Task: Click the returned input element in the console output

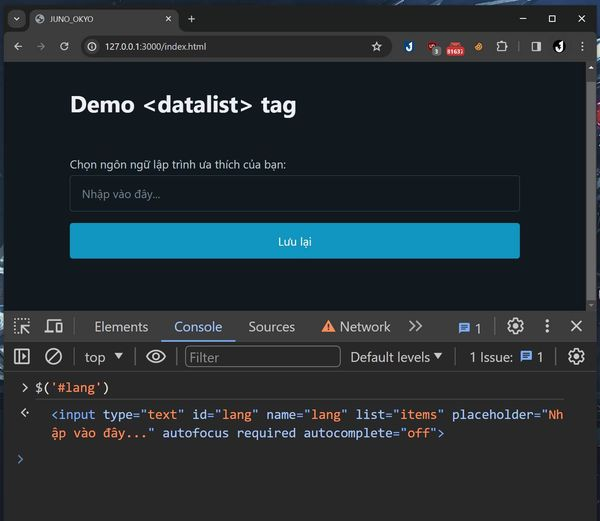Action: coord(307,423)
